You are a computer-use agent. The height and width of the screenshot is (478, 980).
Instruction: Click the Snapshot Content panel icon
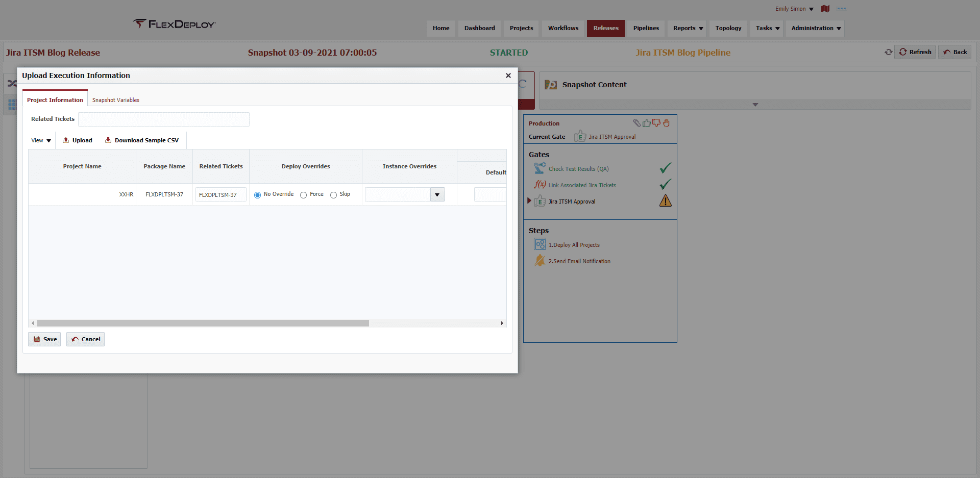click(x=551, y=85)
